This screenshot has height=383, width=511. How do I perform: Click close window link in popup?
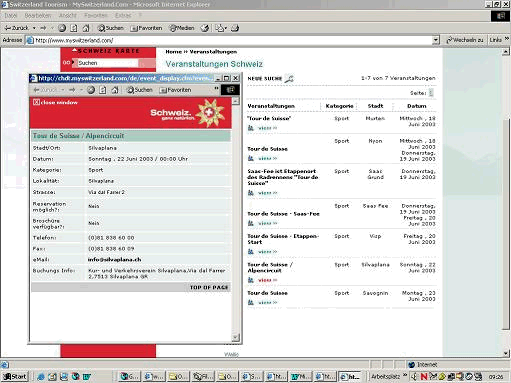tap(55, 102)
